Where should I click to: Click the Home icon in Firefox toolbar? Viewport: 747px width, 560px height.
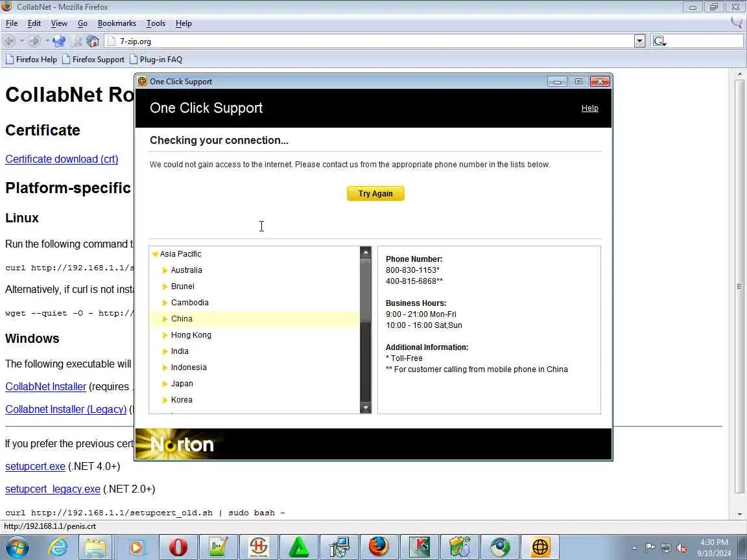[93, 41]
